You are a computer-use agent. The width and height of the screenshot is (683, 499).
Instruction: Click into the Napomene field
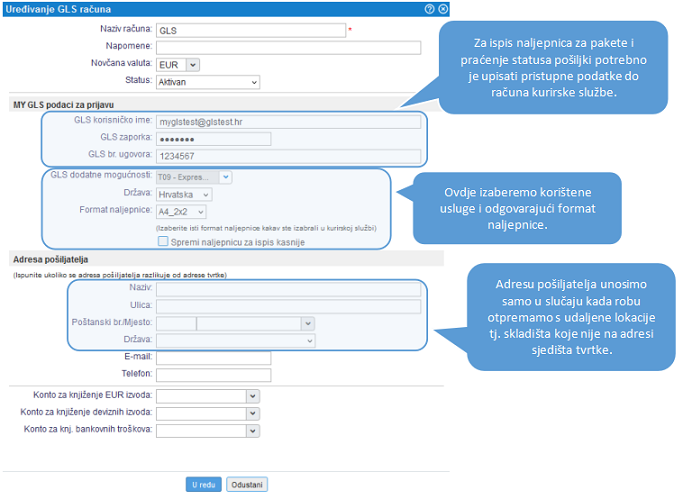tap(289, 48)
